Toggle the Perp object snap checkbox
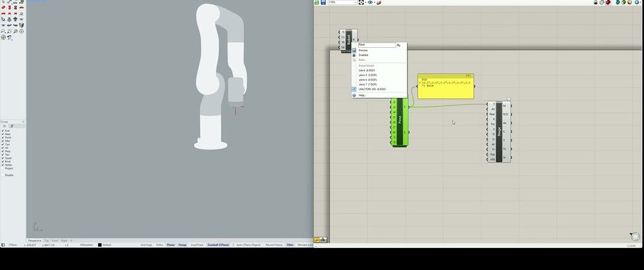The image size is (644, 270). click(3, 151)
